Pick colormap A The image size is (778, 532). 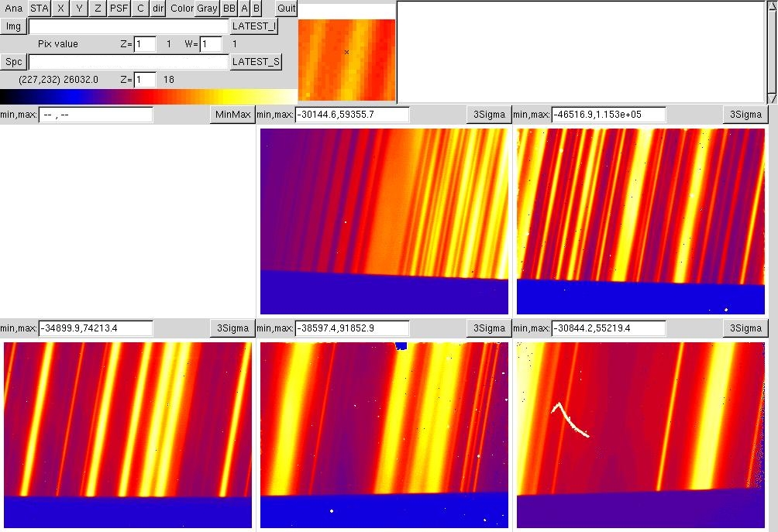point(244,9)
